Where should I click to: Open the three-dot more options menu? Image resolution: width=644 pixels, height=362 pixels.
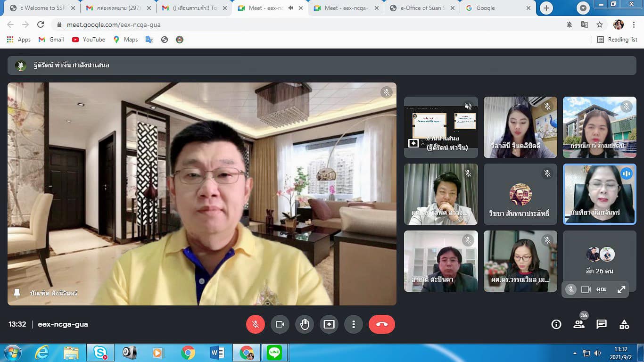point(353,324)
